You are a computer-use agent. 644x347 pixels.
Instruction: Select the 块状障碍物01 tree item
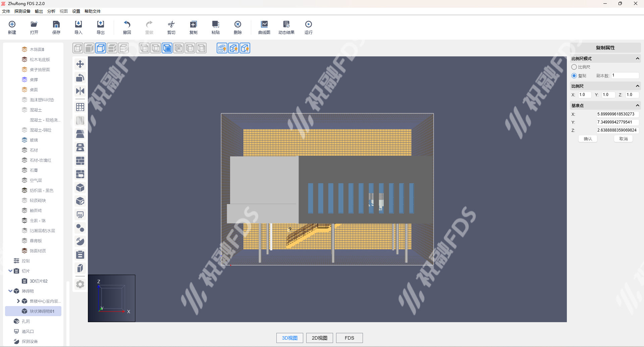click(x=33, y=311)
